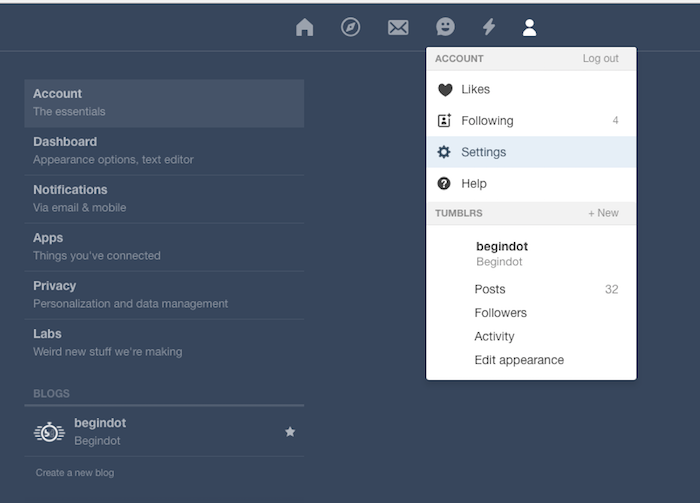The height and width of the screenshot is (503, 700).
Task: Open the Messaging smiley face icon
Action: click(445, 27)
